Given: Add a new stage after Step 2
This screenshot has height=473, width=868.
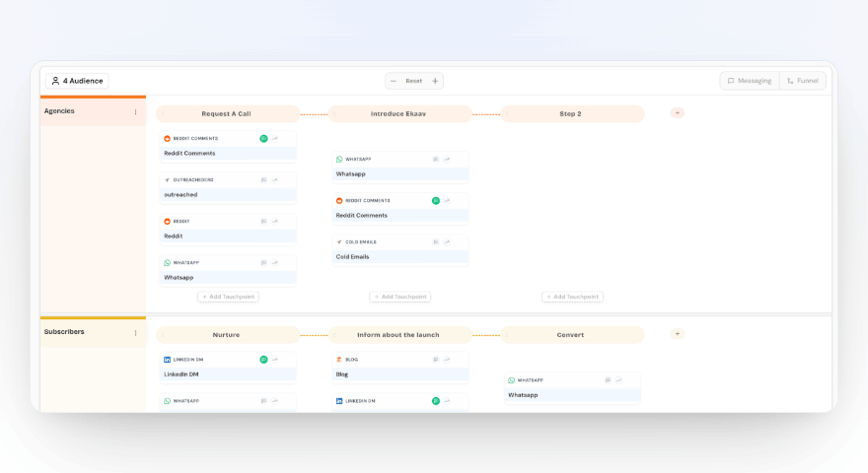Looking at the screenshot, I should tap(677, 113).
